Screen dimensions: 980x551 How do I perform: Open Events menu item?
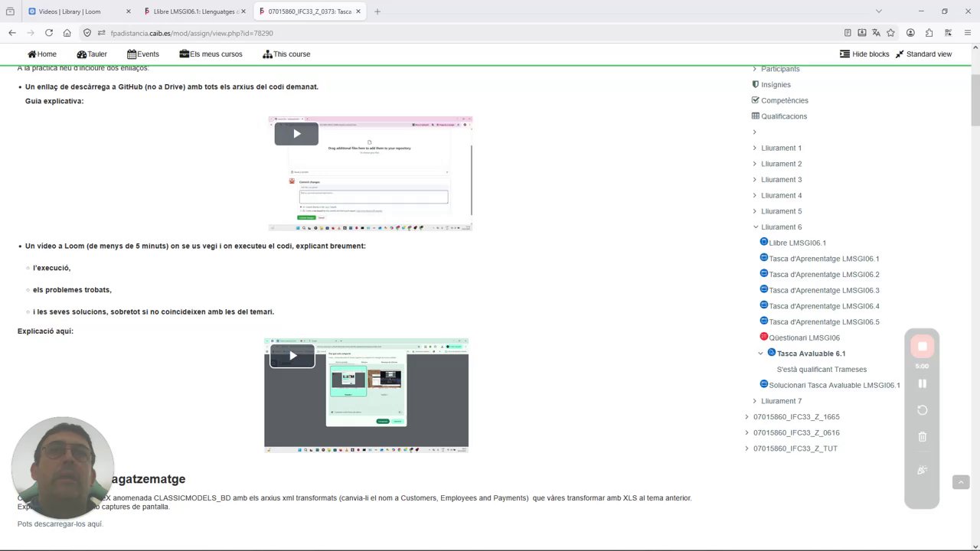[x=143, y=54]
